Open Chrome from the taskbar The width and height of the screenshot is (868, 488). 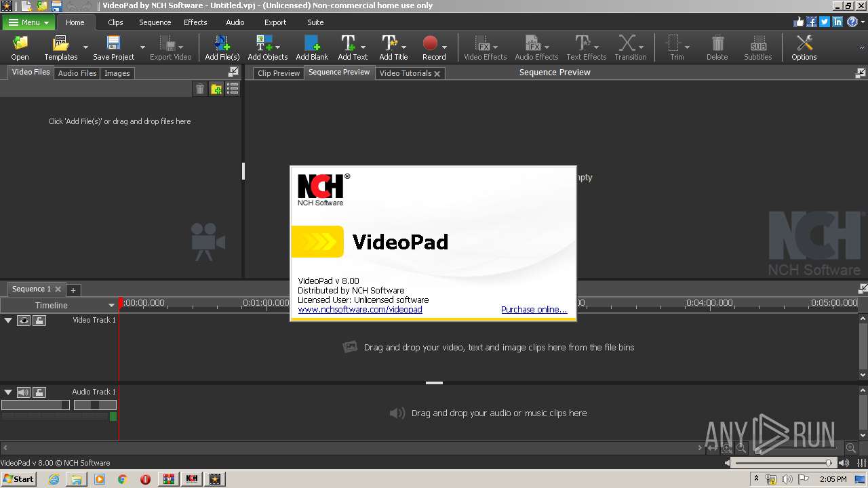(123, 479)
